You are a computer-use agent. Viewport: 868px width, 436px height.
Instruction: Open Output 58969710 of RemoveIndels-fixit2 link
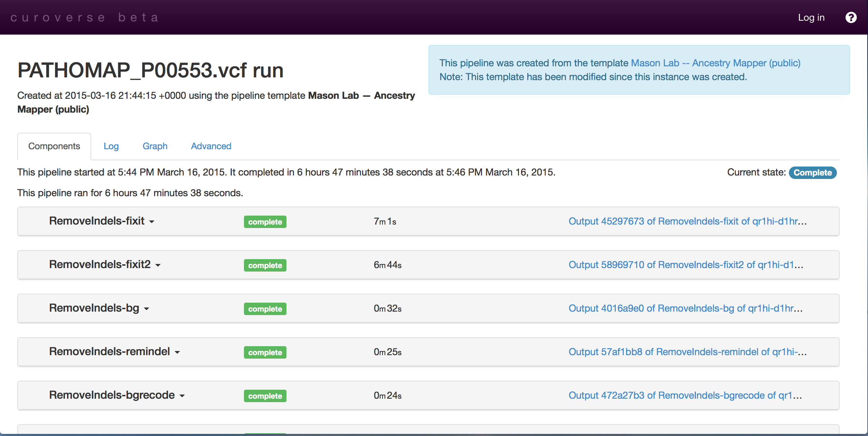(686, 265)
